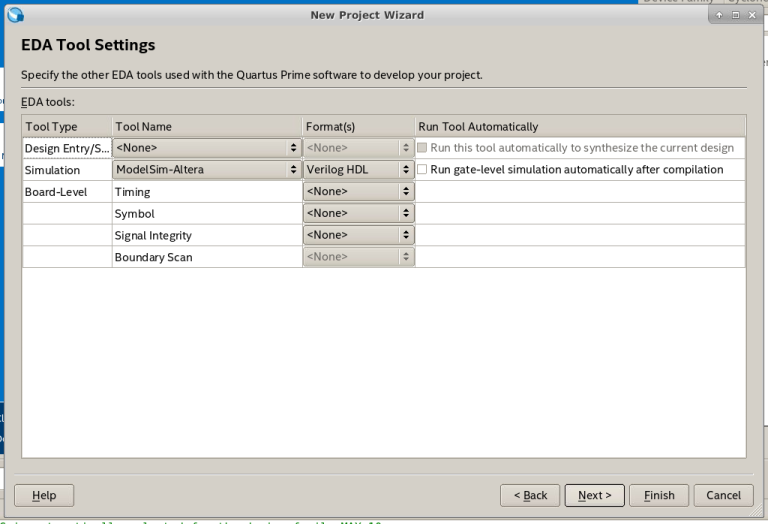The image size is (768, 524).
Task: Expand the Timing format dropdown
Action: 358,192
